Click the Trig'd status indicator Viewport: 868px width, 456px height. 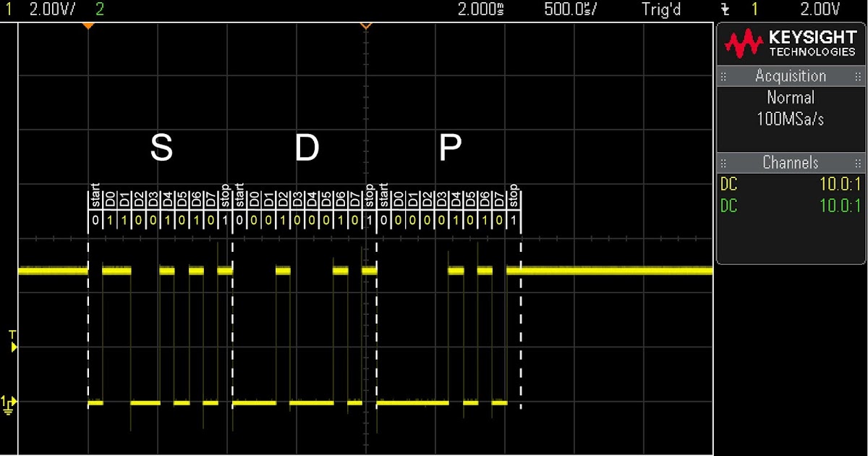(660, 10)
